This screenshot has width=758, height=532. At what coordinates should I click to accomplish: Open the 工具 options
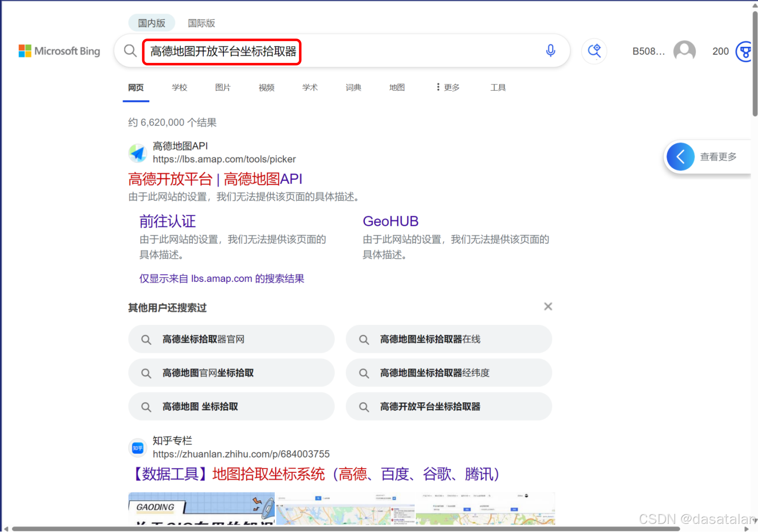pyautogui.click(x=498, y=87)
